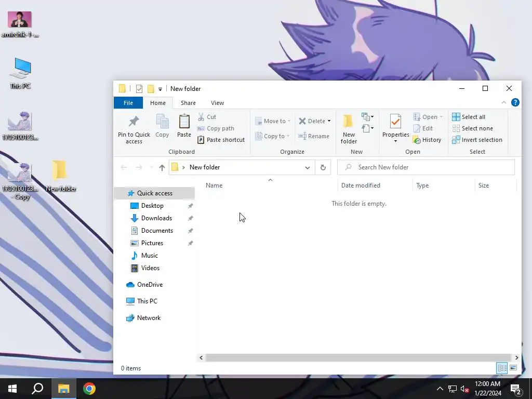Viewport: 532px width, 399px height.
Task: Click the Rename command
Action: pos(314,136)
